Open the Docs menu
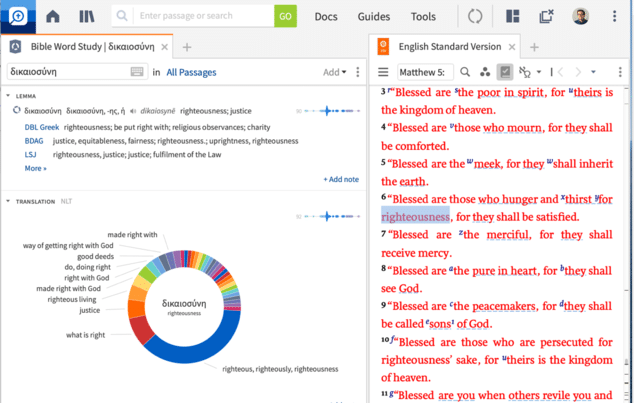The width and height of the screenshot is (634, 403). coord(326,17)
